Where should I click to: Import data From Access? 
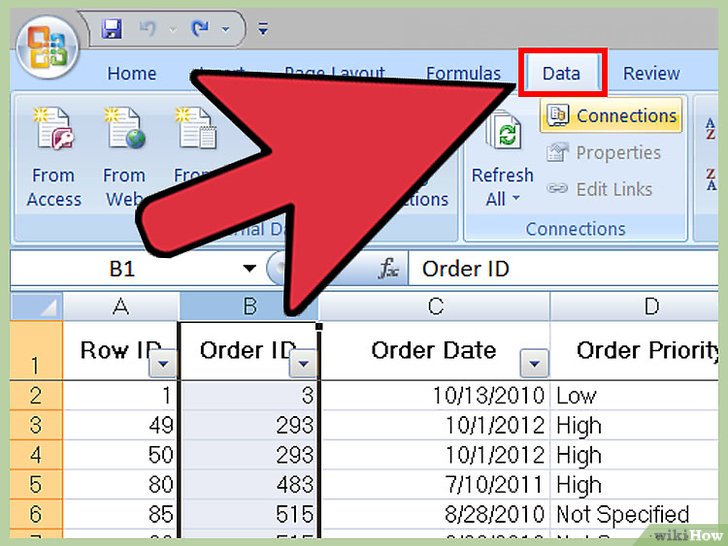(53, 156)
